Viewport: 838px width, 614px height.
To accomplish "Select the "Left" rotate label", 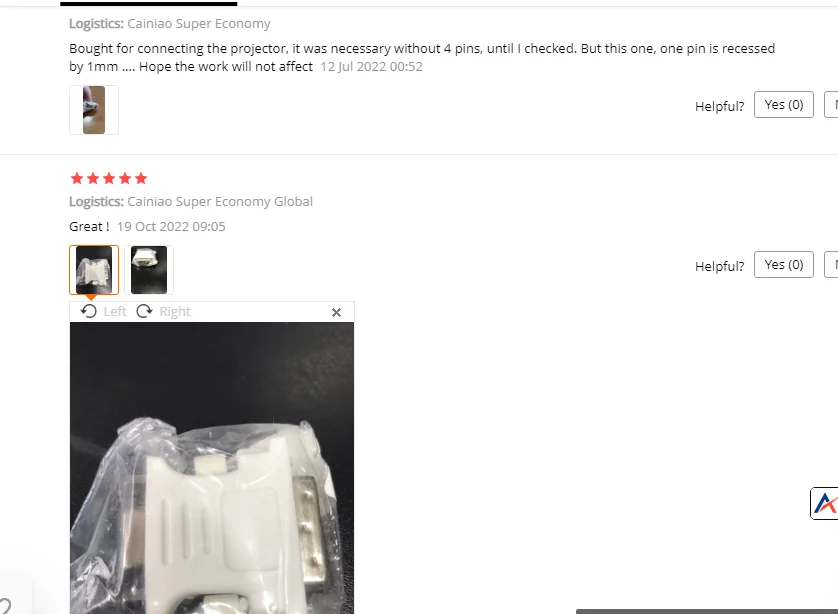I will (x=115, y=312).
